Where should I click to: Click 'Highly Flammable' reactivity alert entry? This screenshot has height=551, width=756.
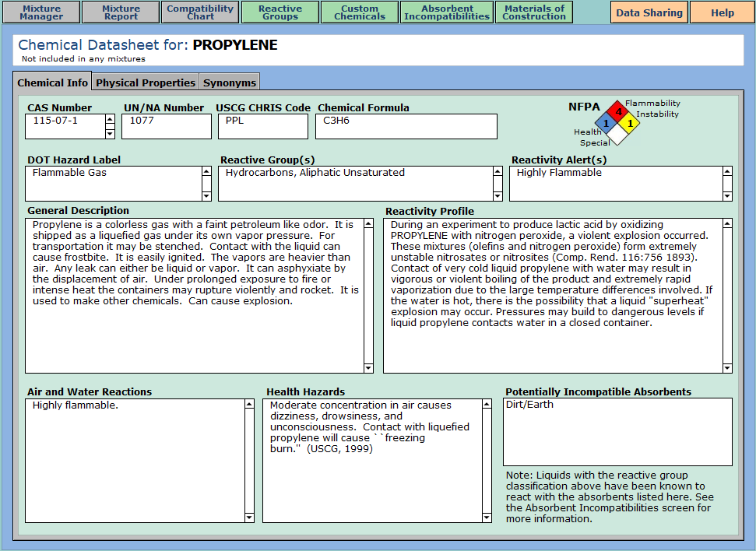(x=559, y=173)
